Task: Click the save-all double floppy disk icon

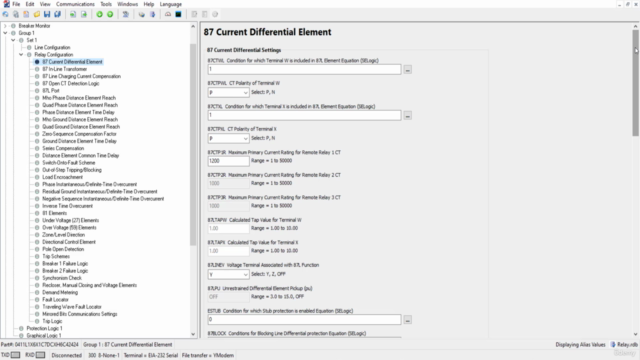Action: pos(58,14)
